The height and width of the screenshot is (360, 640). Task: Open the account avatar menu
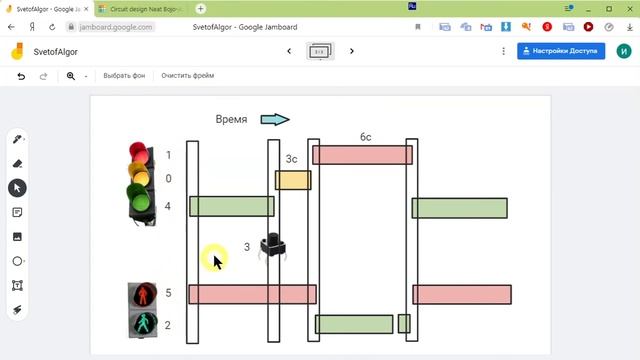(x=624, y=51)
